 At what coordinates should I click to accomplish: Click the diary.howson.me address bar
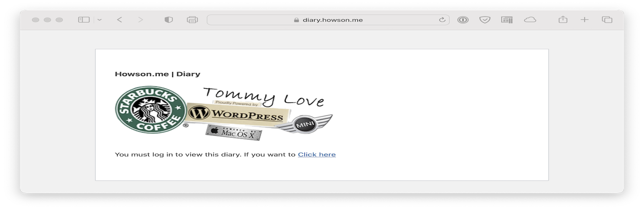[x=328, y=20]
